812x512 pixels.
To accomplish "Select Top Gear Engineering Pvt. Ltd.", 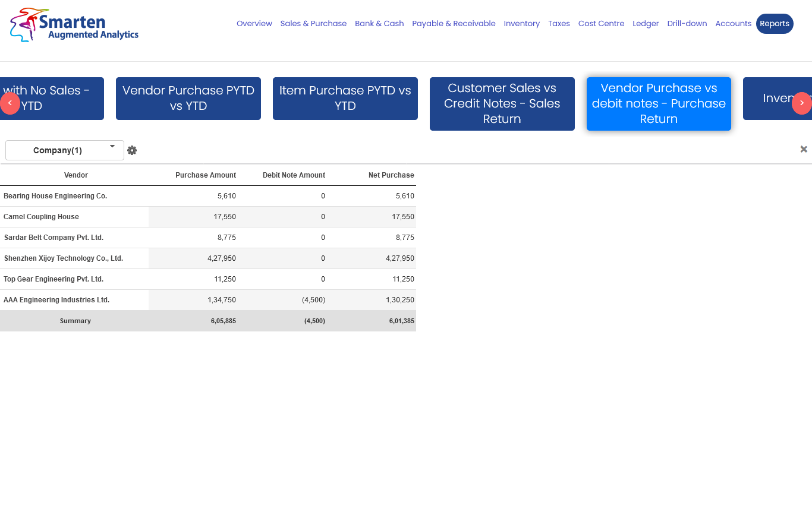I will (53, 279).
